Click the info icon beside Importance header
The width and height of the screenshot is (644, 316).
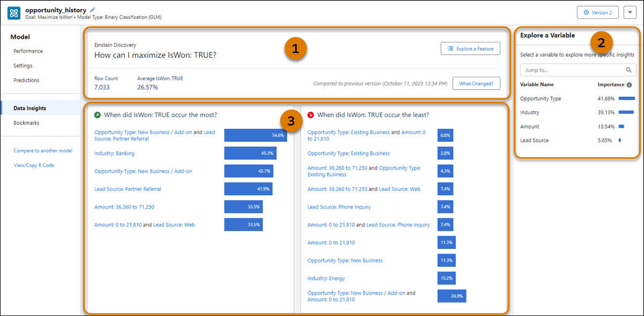click(630, 85)
